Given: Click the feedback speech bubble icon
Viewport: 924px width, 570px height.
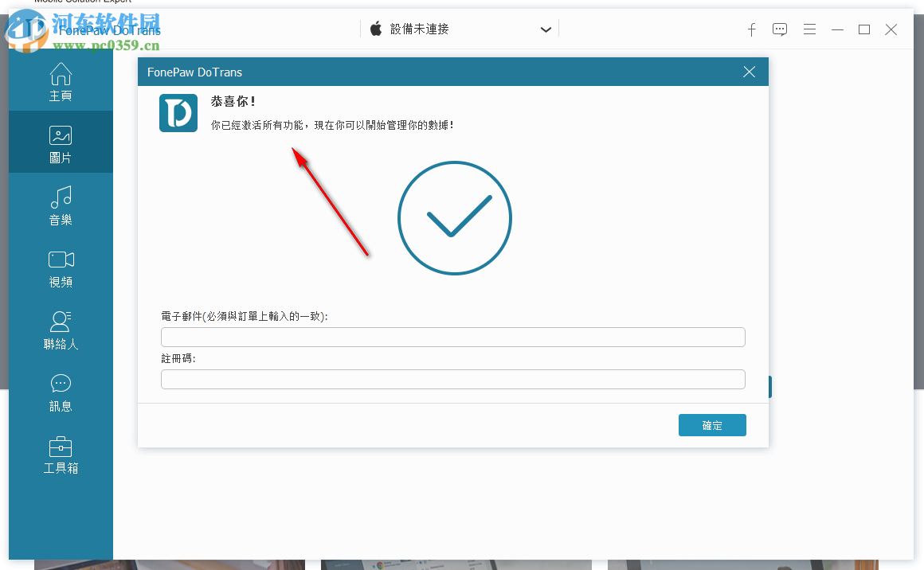Looking at the screenshot, I should pos(779,29).
